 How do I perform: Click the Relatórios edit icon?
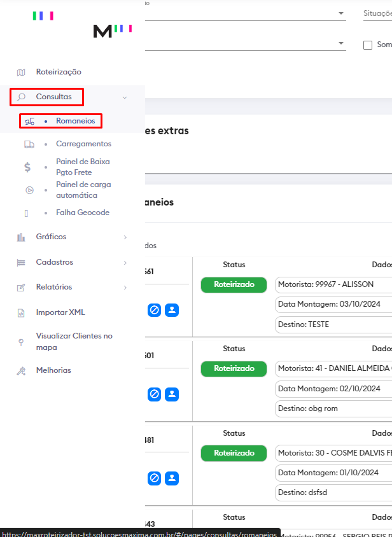pos(21,288)
